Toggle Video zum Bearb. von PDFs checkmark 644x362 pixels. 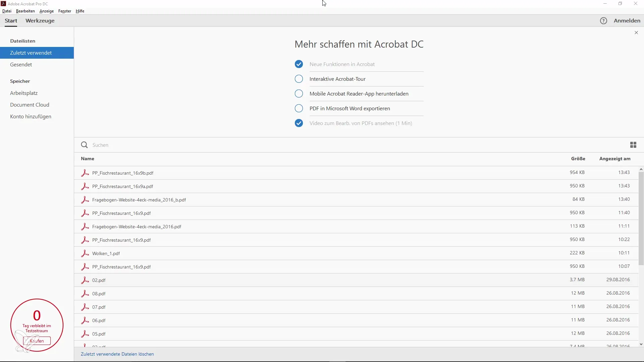coord(299,123)
